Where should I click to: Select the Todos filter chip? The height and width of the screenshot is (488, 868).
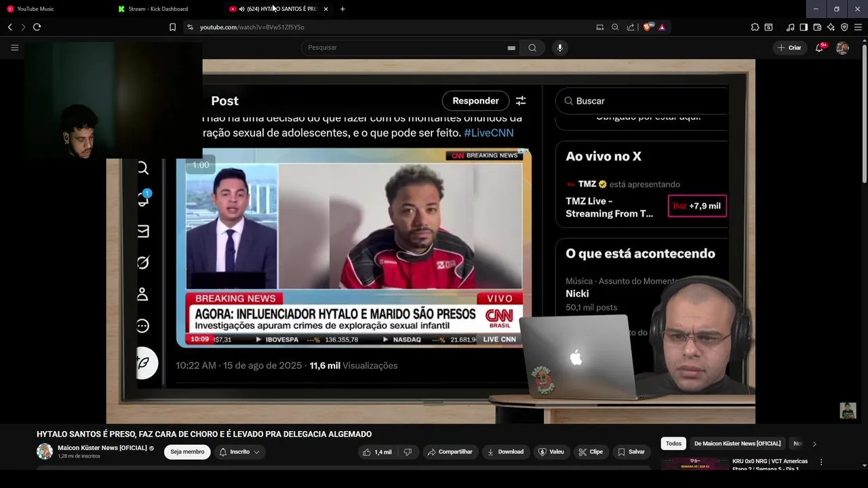click(x=673, y=443)
